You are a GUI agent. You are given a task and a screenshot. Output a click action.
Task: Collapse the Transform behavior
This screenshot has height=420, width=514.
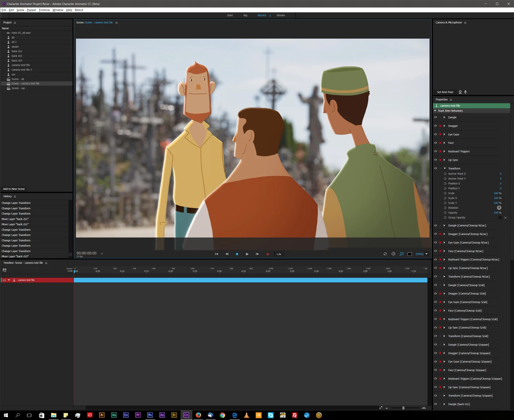tap(445, 168)
